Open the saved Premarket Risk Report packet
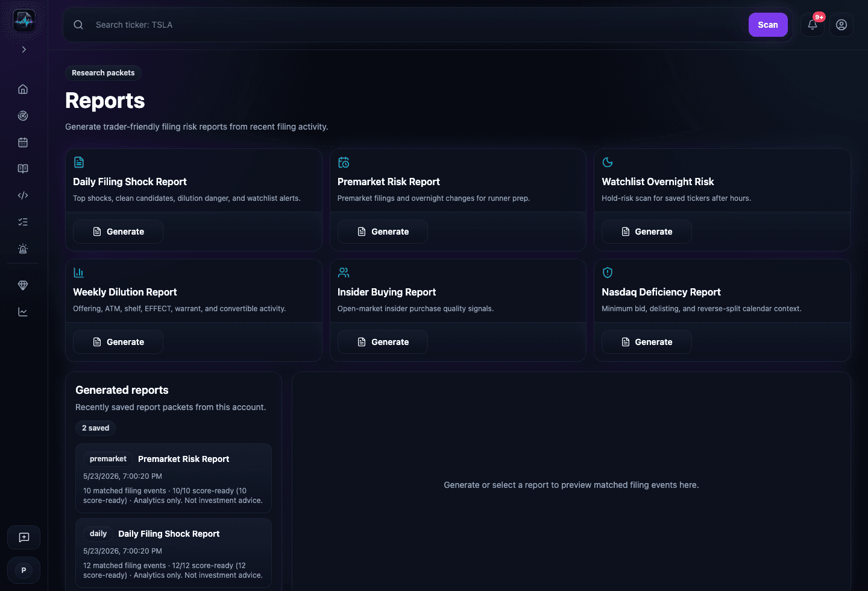 [174, 478]
